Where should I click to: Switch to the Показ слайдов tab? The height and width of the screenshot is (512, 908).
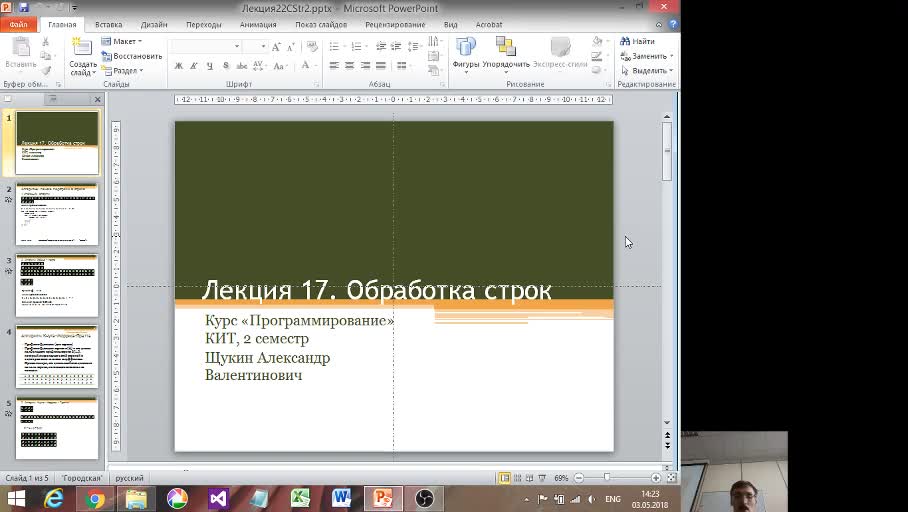click(x=321, y=25)
